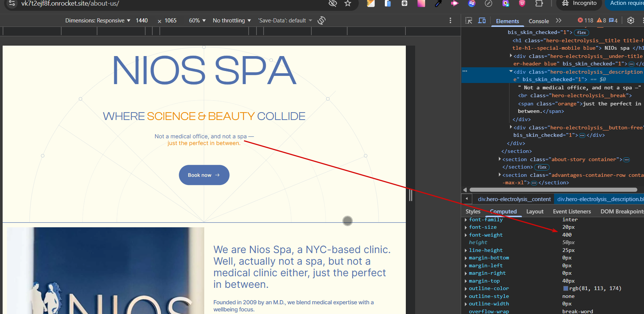Click the outline-color rgb(81, 113, 174) swatch
The width and height of the screenshot is (644, 314).
click(x=566, y=289)
